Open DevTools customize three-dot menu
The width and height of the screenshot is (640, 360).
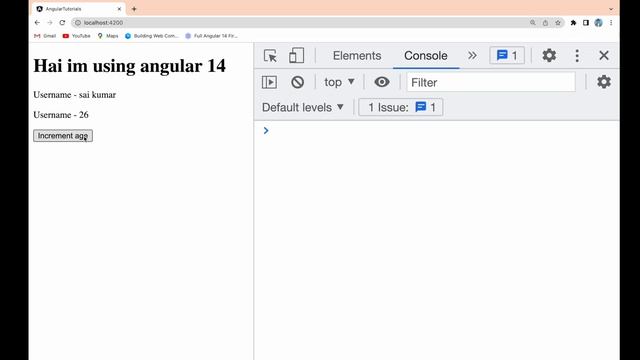(577, 56)
